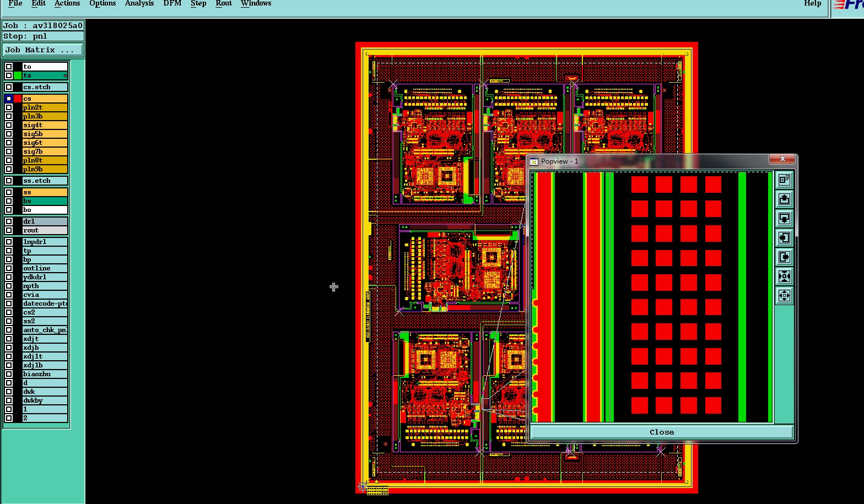Select the pln9b layer name
864x504 pixels.
pyautogui.click(x=45, y=169)
